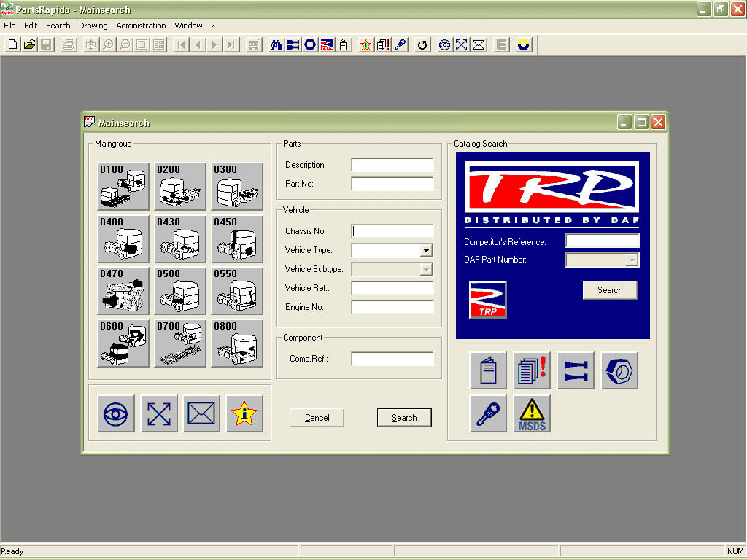Open the DAF Part Number dropdown
This screenshot has width=747, height=560.
click(x=632, y=260)
